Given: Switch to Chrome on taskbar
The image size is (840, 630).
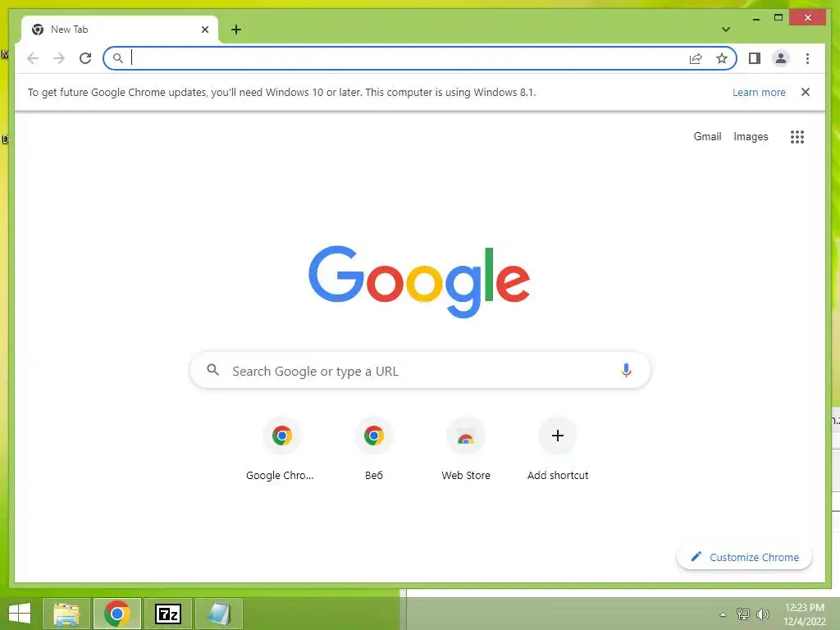Looking at the screenshot, I should [x=117, y=614].
